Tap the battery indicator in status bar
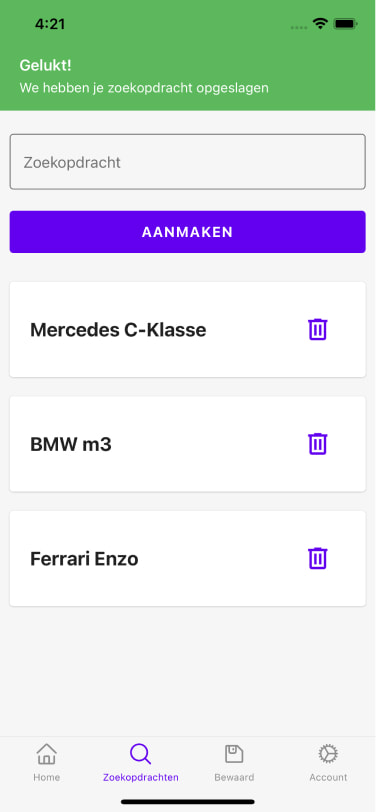This screenshot has height=812, width=376. 345,24
